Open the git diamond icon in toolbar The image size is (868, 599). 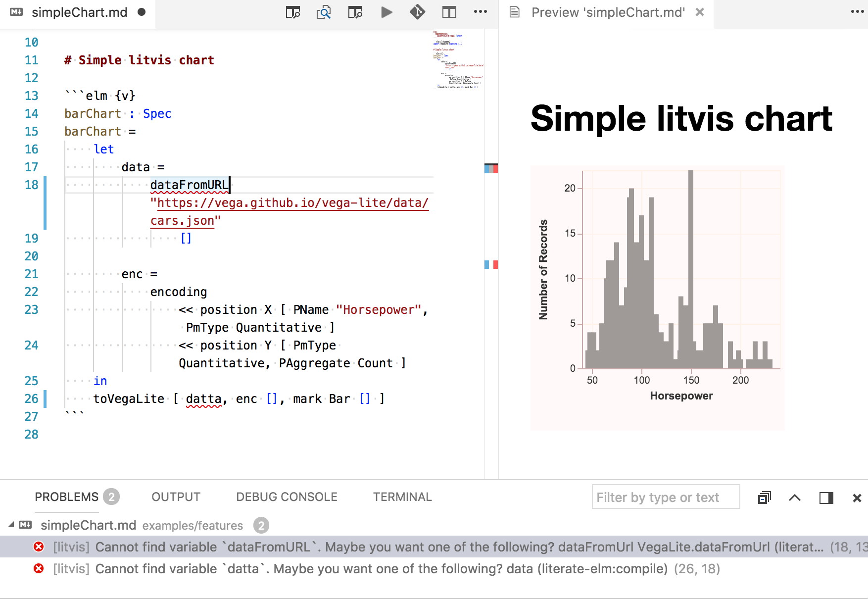(x=417, y=12)
